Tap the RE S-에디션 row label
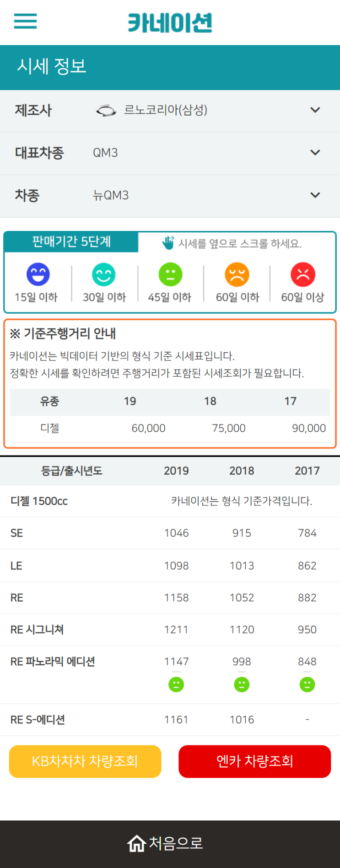Image resolution: width=340 pixels, height=868 pixels. pos(38,720)
